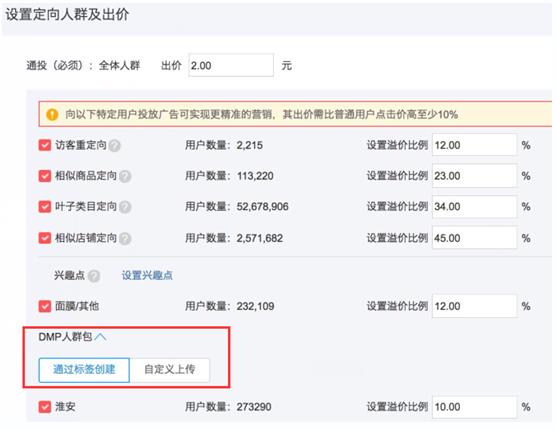Edit 淮安 premium ratio field 10.00

click(x=474, y=407)
